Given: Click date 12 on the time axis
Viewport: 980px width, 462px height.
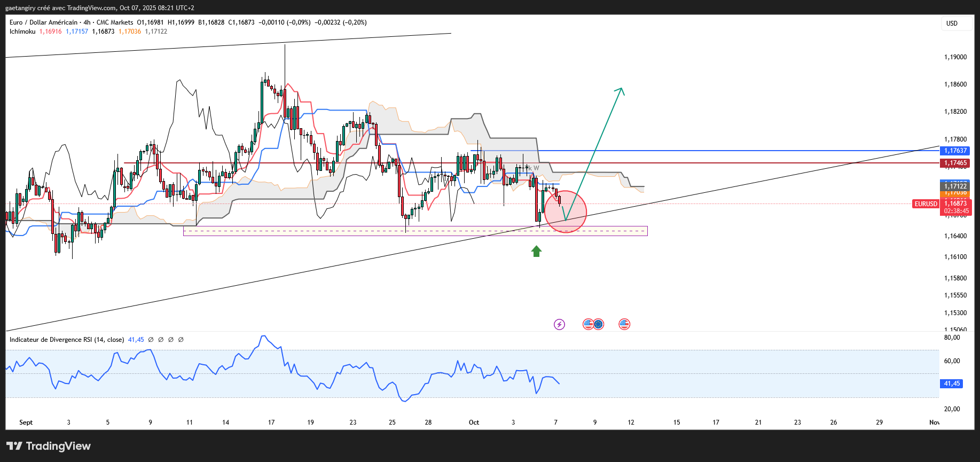Looking at the screenshot, I should point(631,422).
